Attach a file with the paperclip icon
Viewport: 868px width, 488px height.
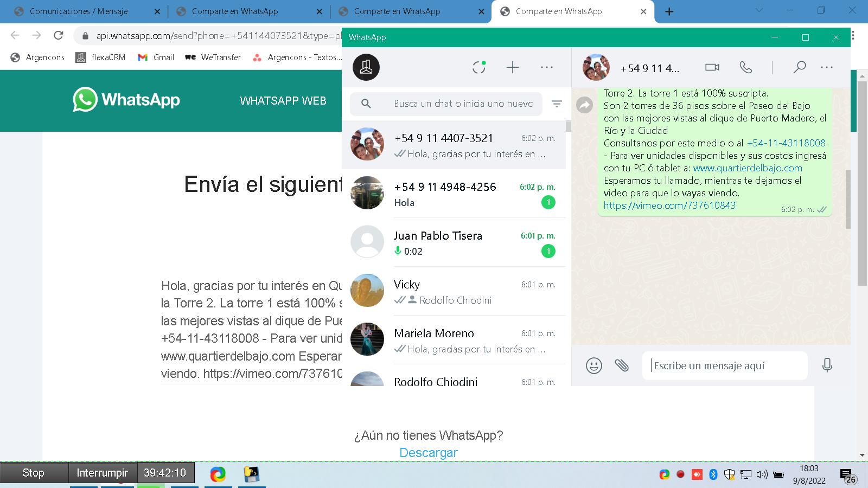[x=622, y=365]
